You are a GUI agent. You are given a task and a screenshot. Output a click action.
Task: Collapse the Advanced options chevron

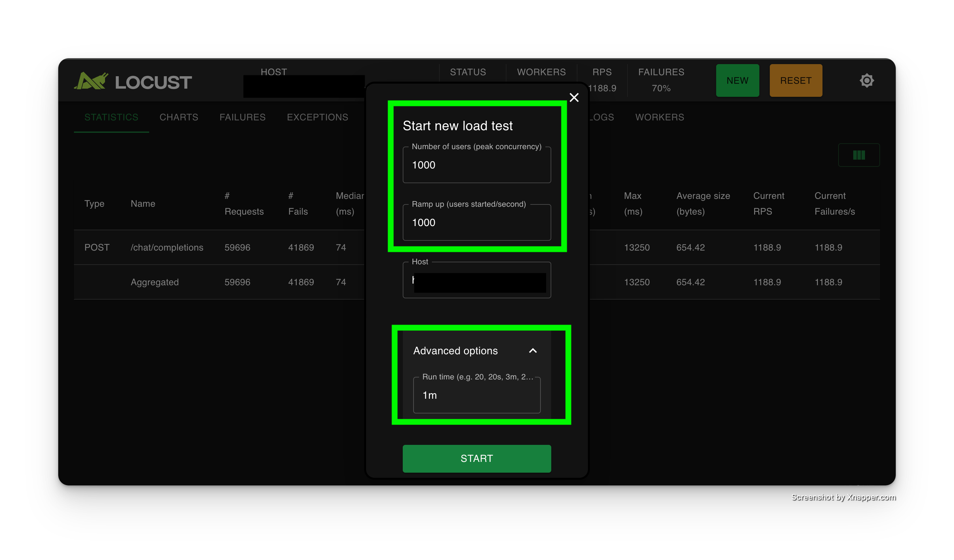pyautogui.click(x=533, y=351)
